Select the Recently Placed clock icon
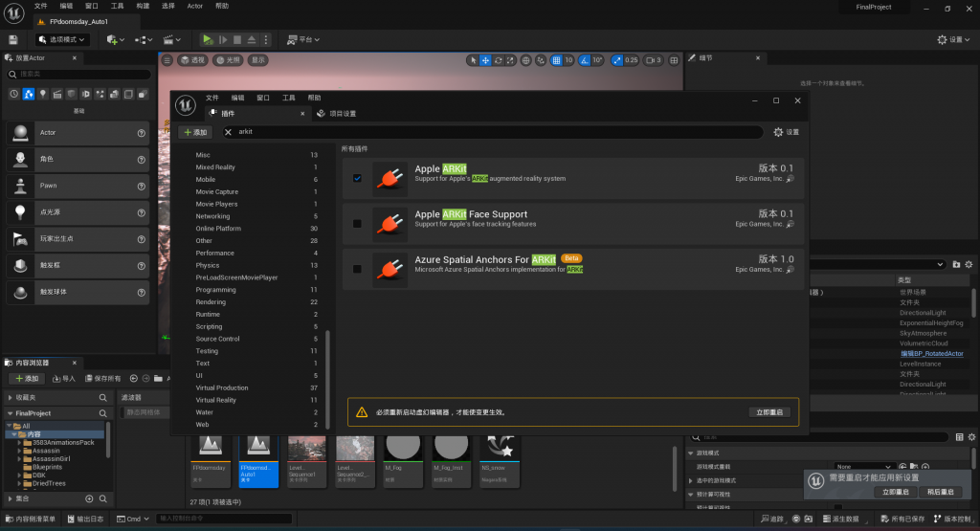Viewport: 980px width, 531px height. point(14,94)
